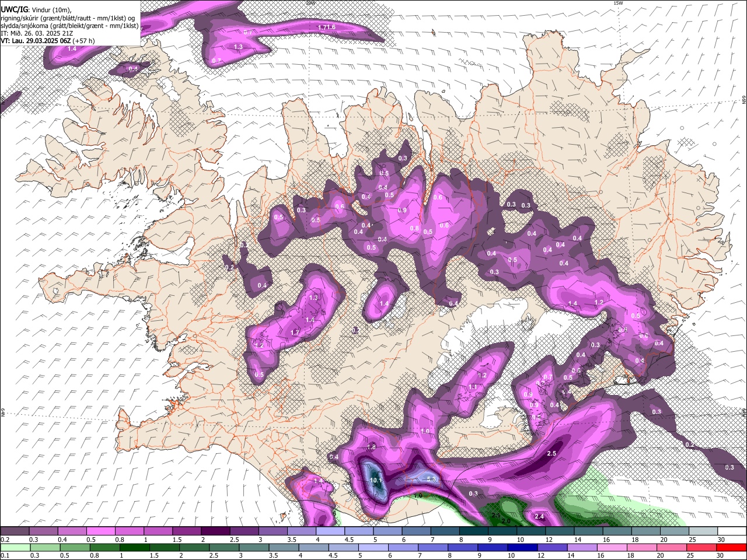Screen dimensions: 747x560
Task: Select the slate blue snow legend swatch labeled 6
Action: click(x=415, y=531)
